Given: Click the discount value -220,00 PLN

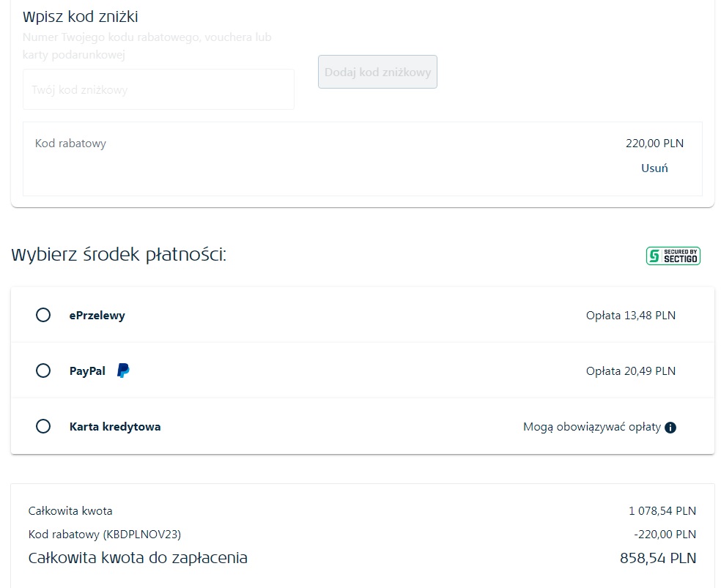Looking at the screenshot, I should tap(665, 535).
